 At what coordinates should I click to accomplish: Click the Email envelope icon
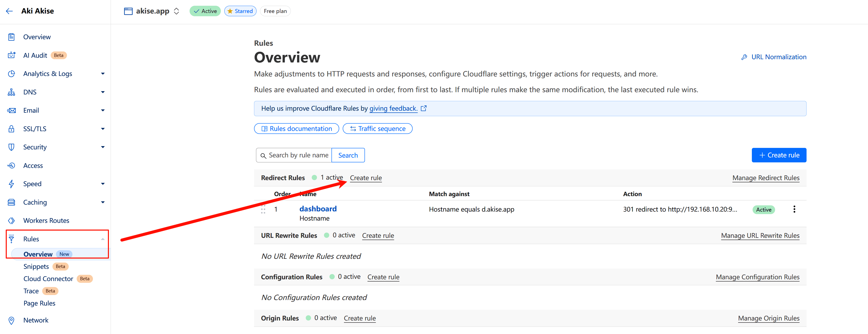click(11, 110)
